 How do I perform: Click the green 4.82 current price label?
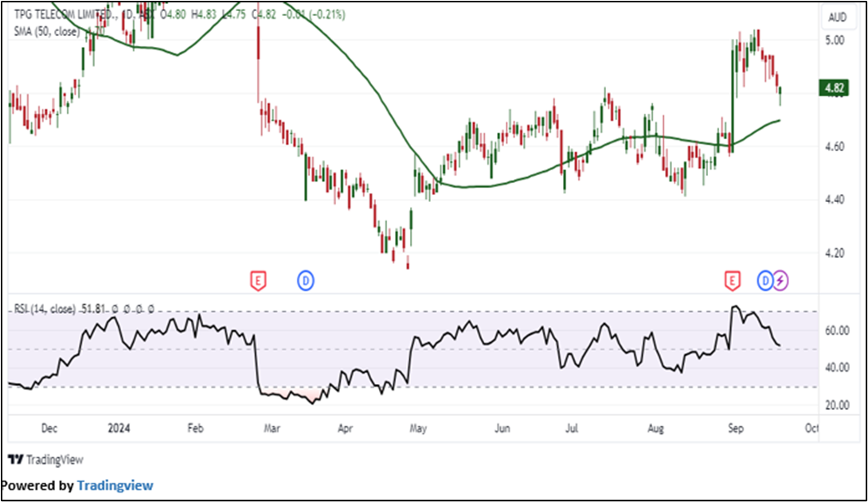pos(834,88)
